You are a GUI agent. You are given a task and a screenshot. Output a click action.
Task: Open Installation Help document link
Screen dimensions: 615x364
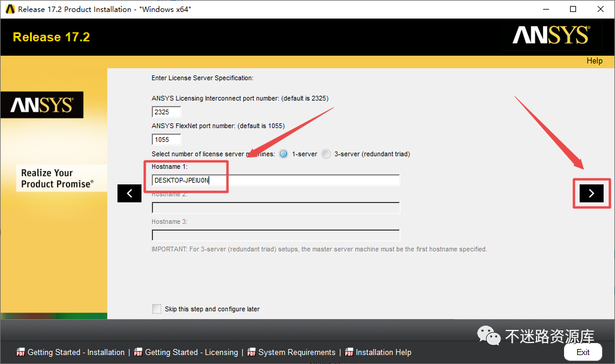[x=384, y=352]
